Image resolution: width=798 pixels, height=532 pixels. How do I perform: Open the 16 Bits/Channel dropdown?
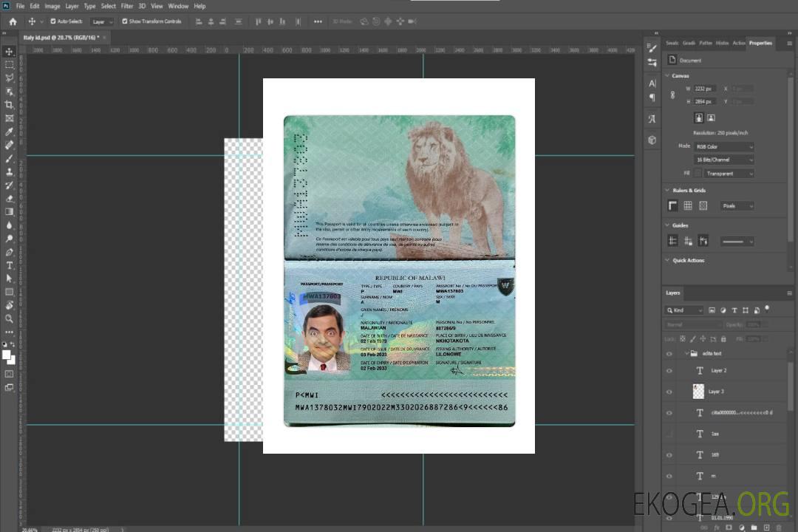tap(723, 160)
